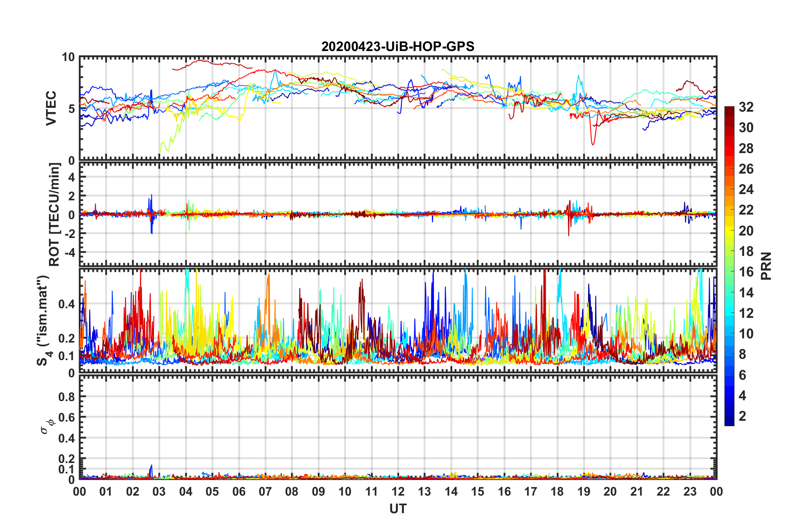Select the colorbar tick label 16

746,272
